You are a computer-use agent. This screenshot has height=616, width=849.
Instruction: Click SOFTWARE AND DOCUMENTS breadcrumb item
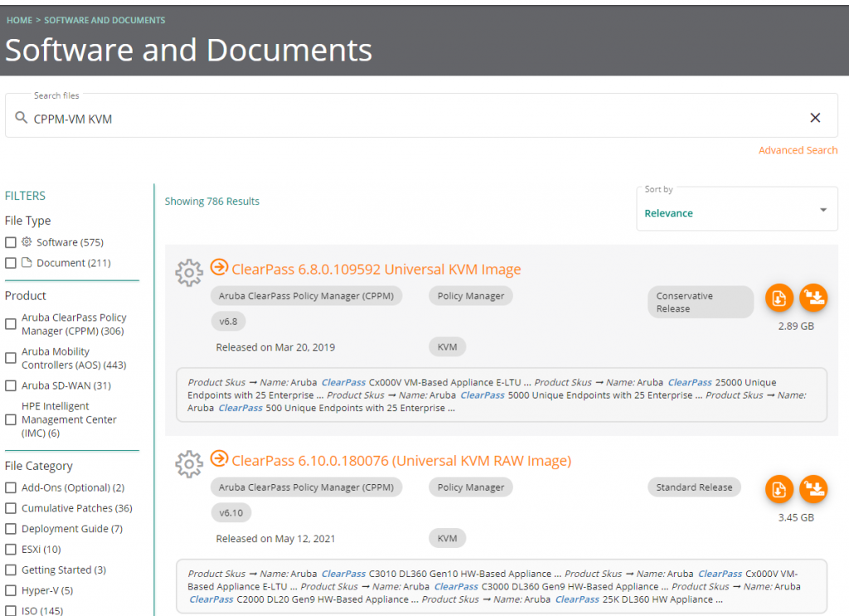[x=104, y=20]
